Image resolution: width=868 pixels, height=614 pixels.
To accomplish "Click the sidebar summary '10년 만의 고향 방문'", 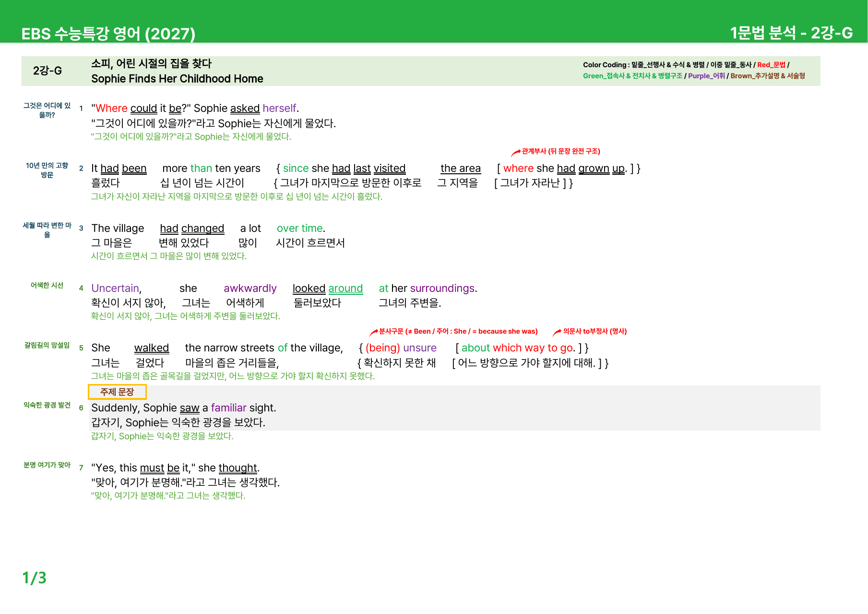I will [47, 170].
